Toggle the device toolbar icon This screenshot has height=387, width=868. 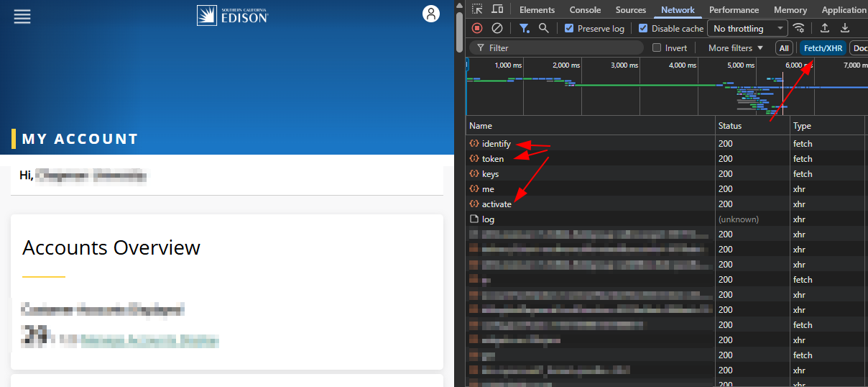(x=497, y=9)
